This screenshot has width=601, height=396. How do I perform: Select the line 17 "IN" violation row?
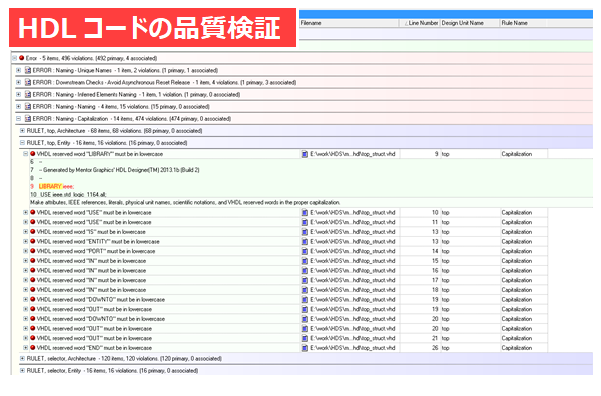(x=289, y=280)
